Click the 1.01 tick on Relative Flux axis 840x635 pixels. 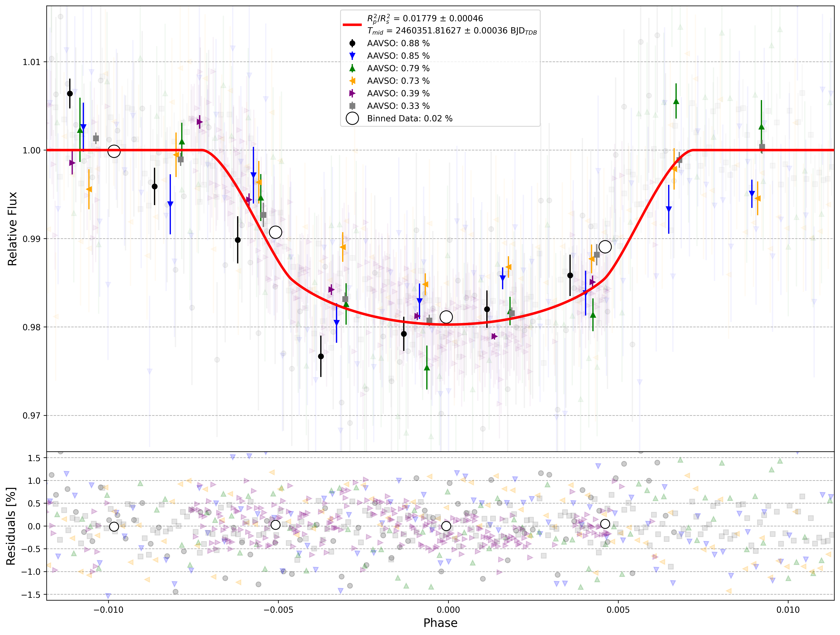pyautogui.click(x=31, y=62)
